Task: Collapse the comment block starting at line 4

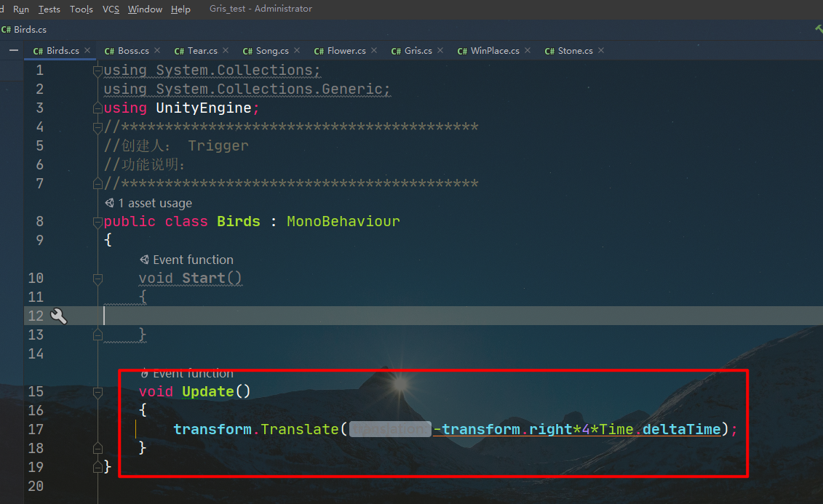Action: point(98,127)
